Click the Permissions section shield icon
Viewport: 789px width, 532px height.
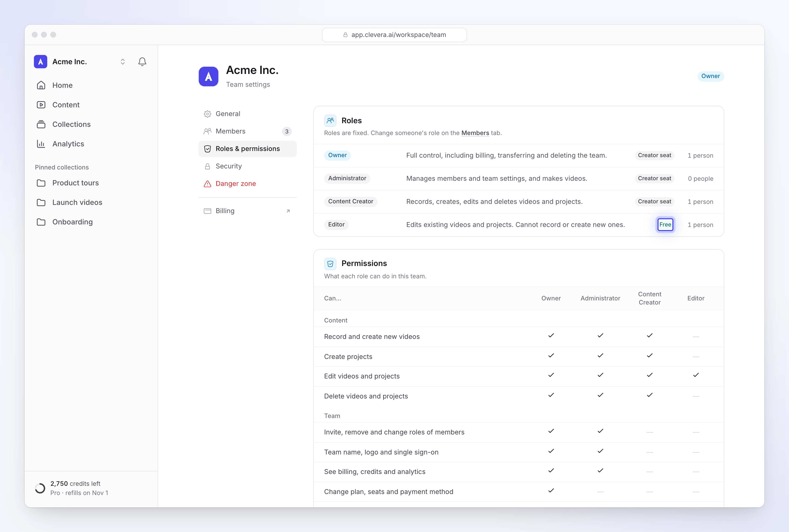click(x=330, y=264)
